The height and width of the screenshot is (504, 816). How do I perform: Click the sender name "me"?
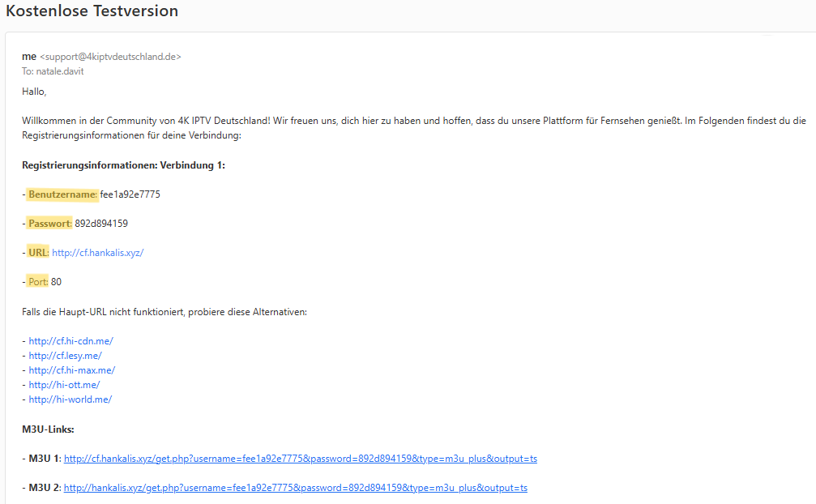point(29,57)
